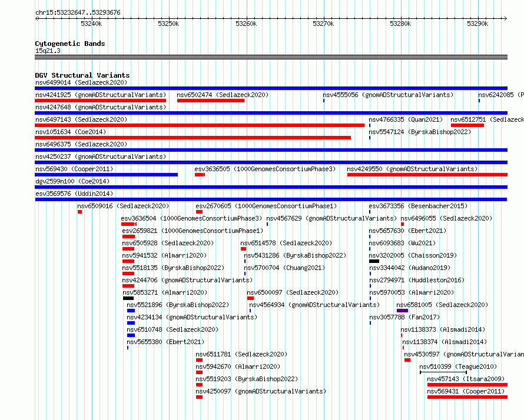Select nsv6496375 (Sedlazeck2020) label

81,144
